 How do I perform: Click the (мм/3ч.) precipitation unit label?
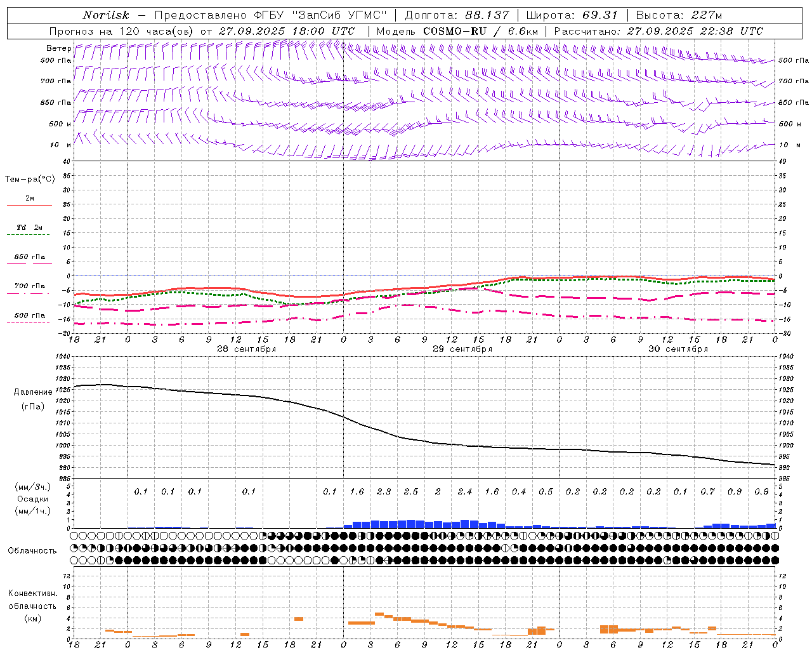[x=33, y=487]
